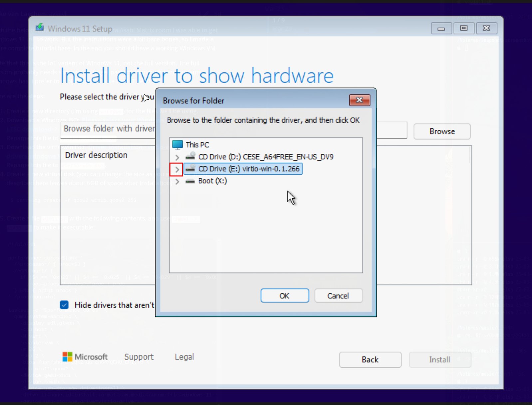The width and height of the screenshot is (532, 405).
Task: Cancel the Browse for Folder dialog
Action: coord(338,296)
